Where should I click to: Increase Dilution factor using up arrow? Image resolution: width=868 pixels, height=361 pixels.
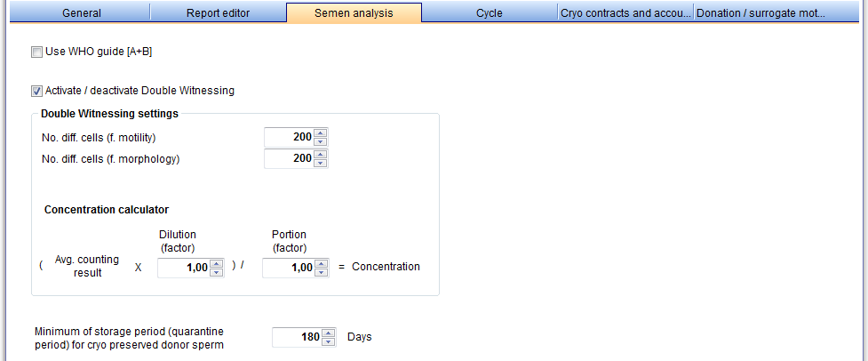pyautogui.click(x=217, y=264)
